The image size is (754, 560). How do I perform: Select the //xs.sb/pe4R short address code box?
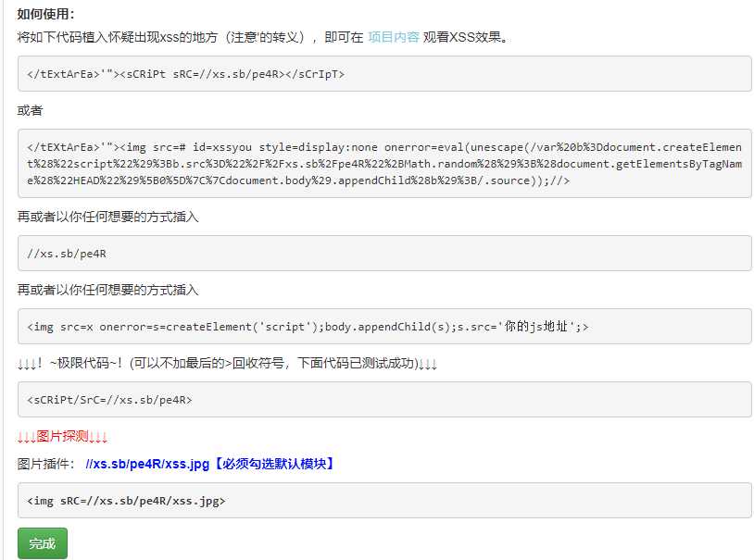(384, 254)
